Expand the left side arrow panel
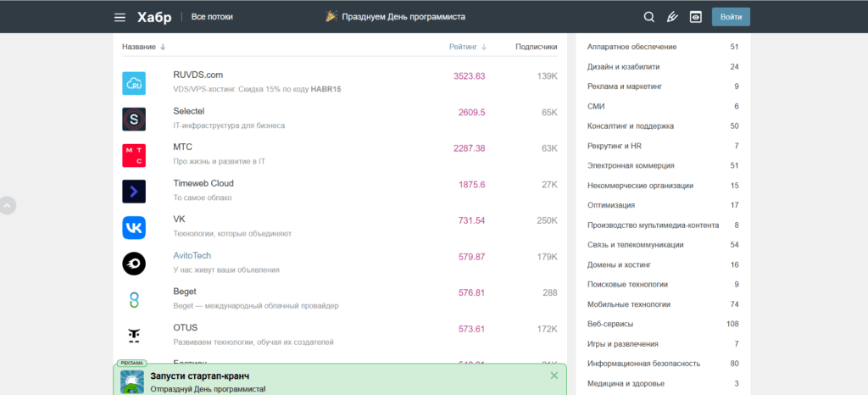This screenshot has height=395, width=868. (x=8, y=205)
